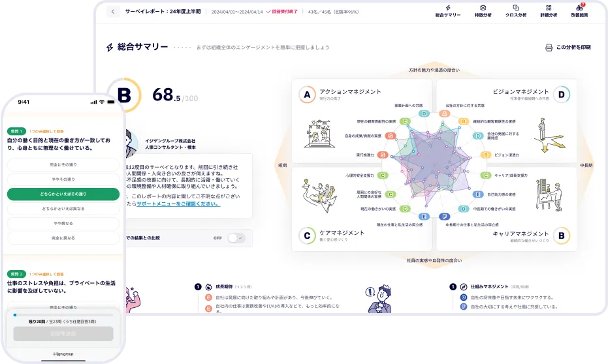This screenshot has height=364, width=608.
Task: Click the 成長期待 heading
Action: pos(224,286)
